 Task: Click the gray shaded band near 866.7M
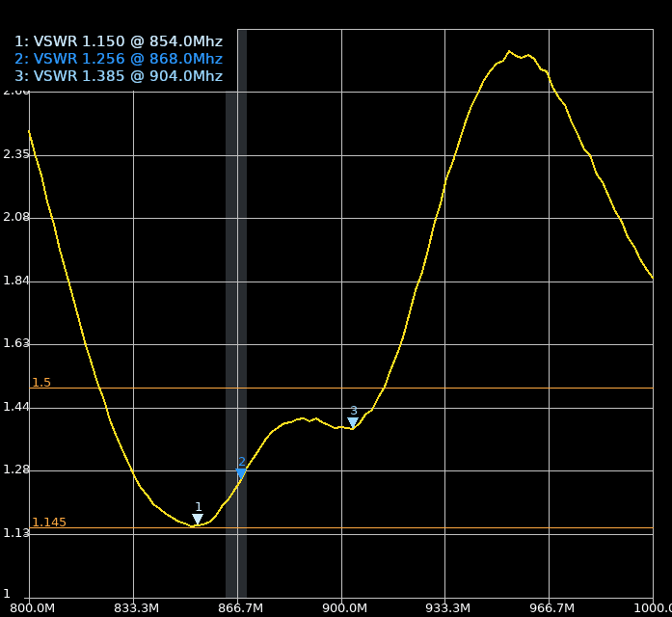pos(236,289)
